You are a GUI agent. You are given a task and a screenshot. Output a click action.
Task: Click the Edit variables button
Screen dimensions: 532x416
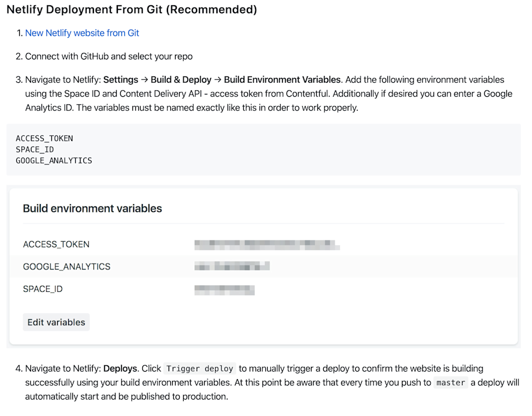[56, 321]
